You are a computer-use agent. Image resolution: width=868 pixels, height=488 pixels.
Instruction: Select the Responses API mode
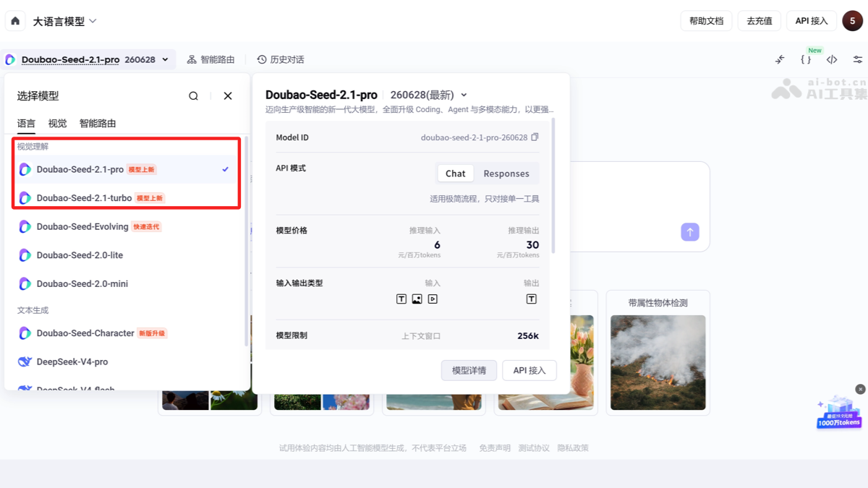(506, 174)
